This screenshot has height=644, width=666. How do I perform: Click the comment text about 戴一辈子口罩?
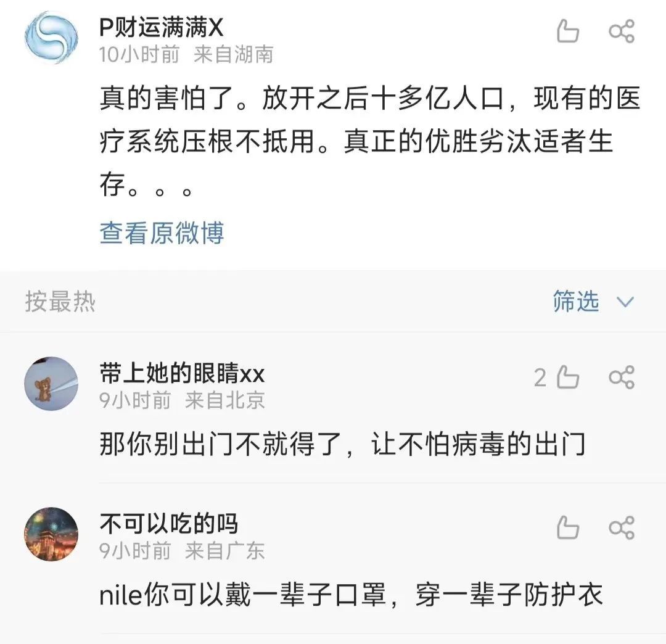click(350, 596)
